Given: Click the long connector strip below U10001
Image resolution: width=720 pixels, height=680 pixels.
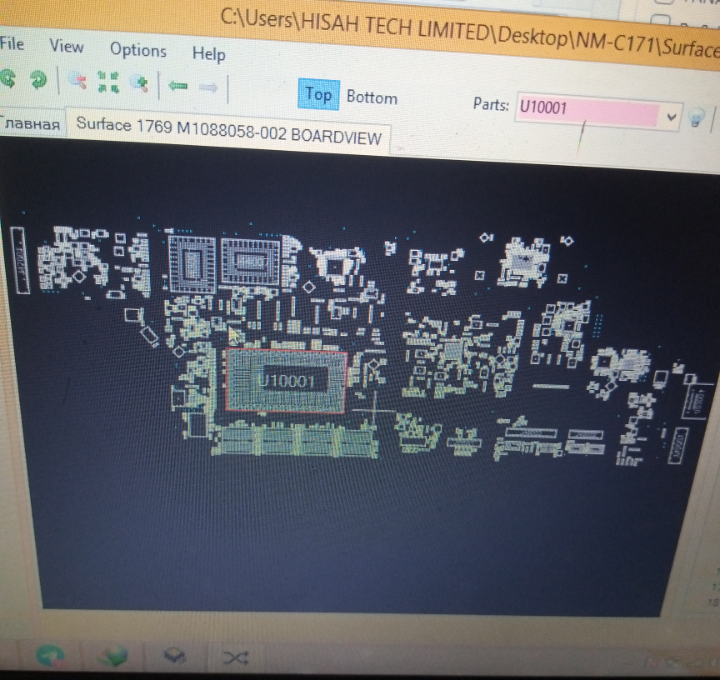Looking at the screenshot, I should coord(296,440).
